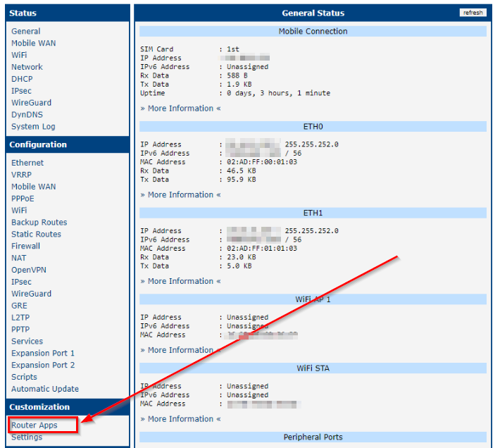This screenshot has width=500, height=448.
Task: Go to OpenVPN configuration
Action: pos(30,270)
